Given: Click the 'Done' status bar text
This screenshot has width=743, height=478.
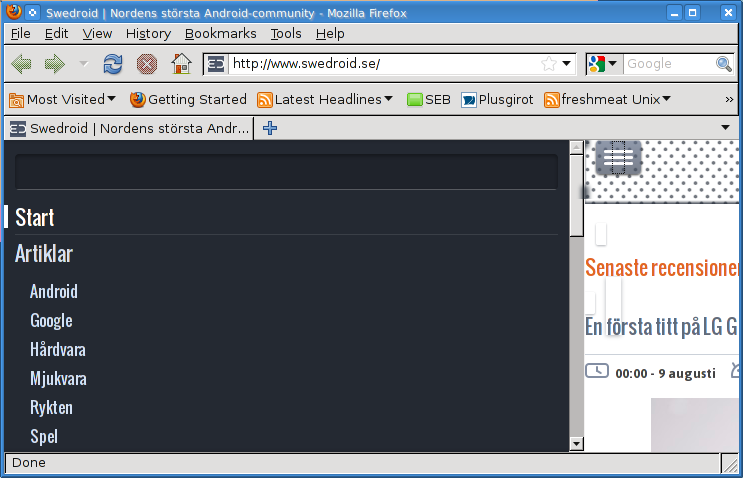Looking at the screenshot, I should [x=29, y=463].
